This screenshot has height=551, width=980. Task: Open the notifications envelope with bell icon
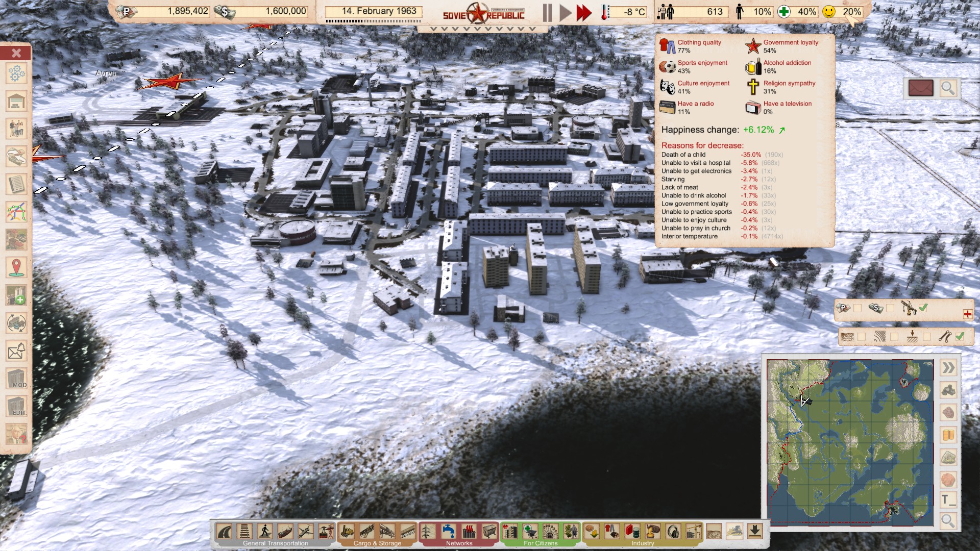tap(16, 350)
